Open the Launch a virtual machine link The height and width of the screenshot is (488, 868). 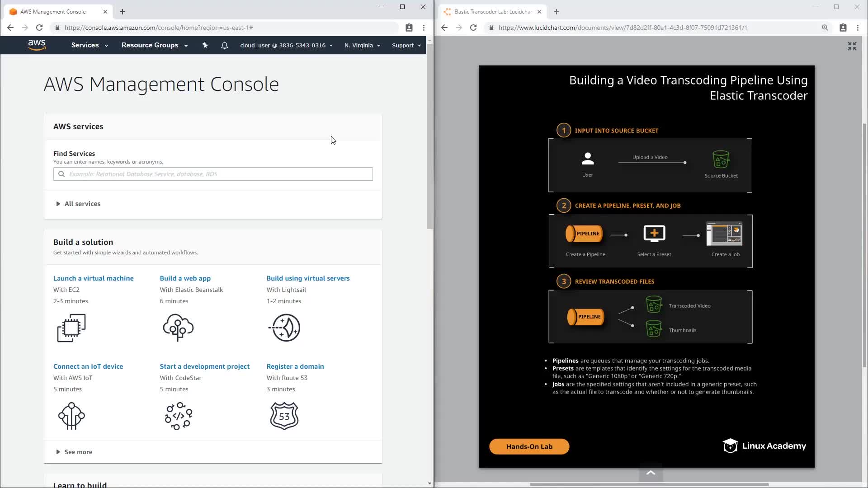(93, 278)
